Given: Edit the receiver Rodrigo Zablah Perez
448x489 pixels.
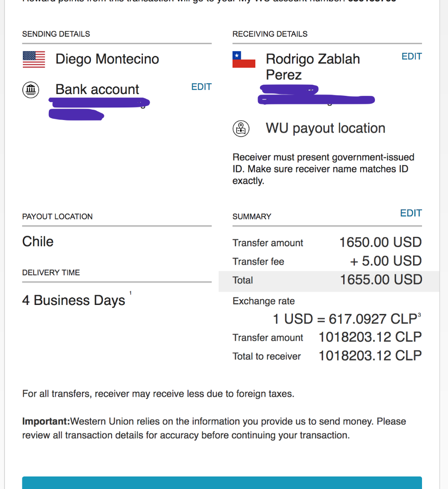Looking at the screenshot, I should pyautogui.click(x=412, y=56).
